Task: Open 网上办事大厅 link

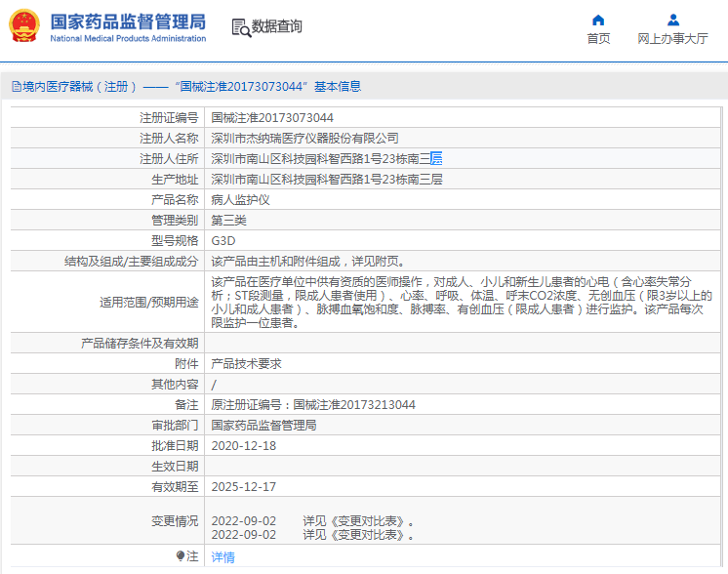Action: pyautogui.click(x=672, y=38)
